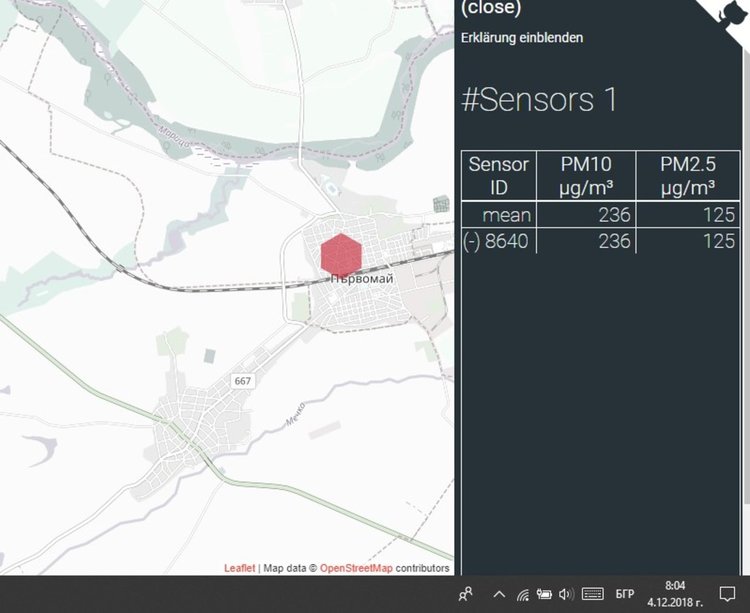750x613 pixels.
Task: Click the (close) sidebar link
Action: pos(491,9)
